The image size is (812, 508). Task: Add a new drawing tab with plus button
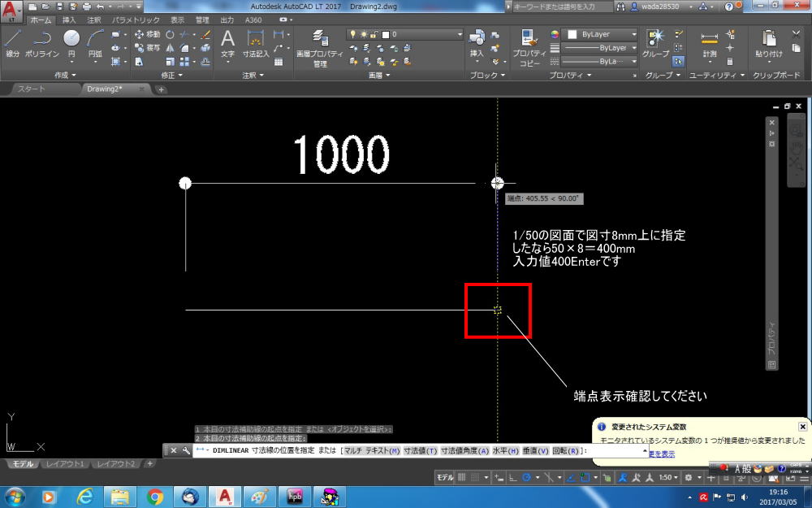click(x=161, y=89)
